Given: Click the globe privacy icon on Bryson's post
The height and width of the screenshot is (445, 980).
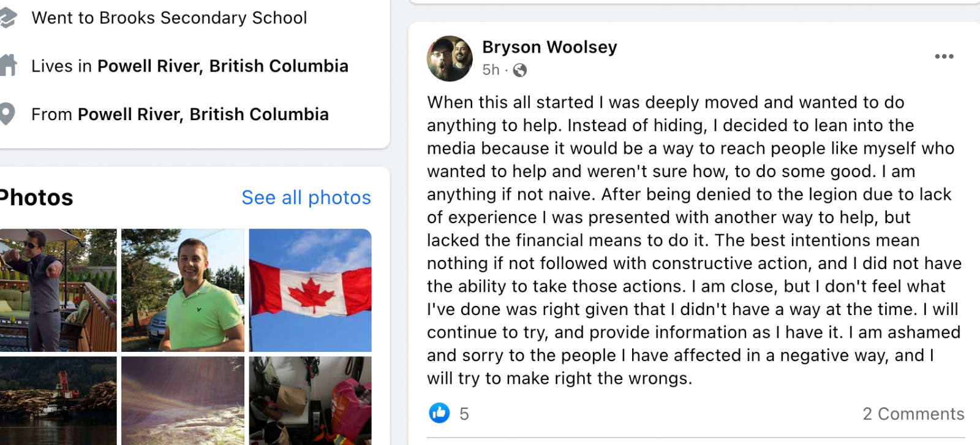Looking at the screenshot, I should (520, 70).
